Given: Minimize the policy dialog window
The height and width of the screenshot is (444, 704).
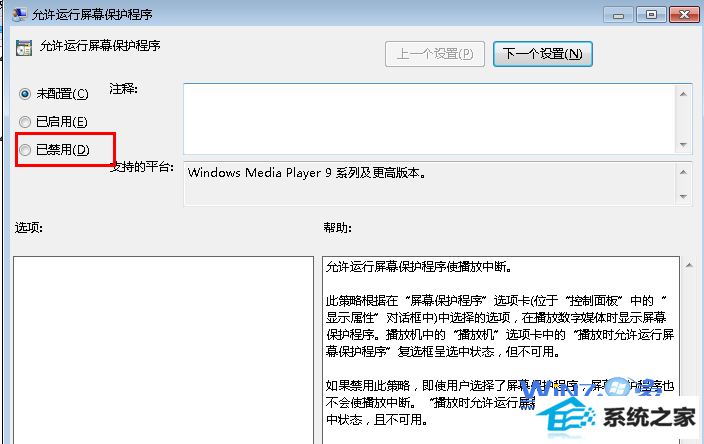Looking at the screenshot, I should (x=625, y=15).
